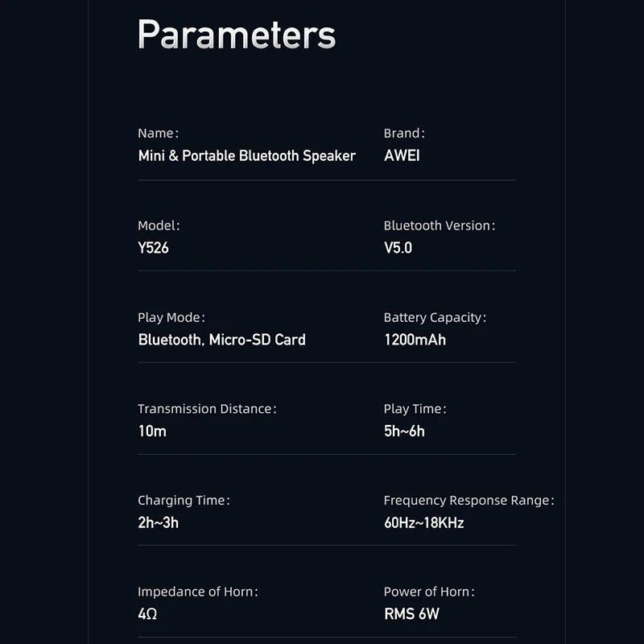
Task: Click the 1200mAh battery capacity value
Action: point(415,340)
